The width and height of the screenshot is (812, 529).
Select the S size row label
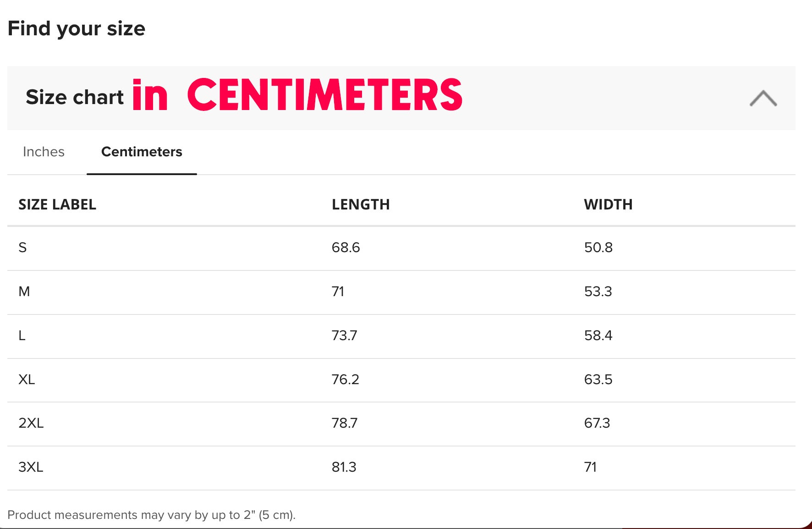[22, 248]
